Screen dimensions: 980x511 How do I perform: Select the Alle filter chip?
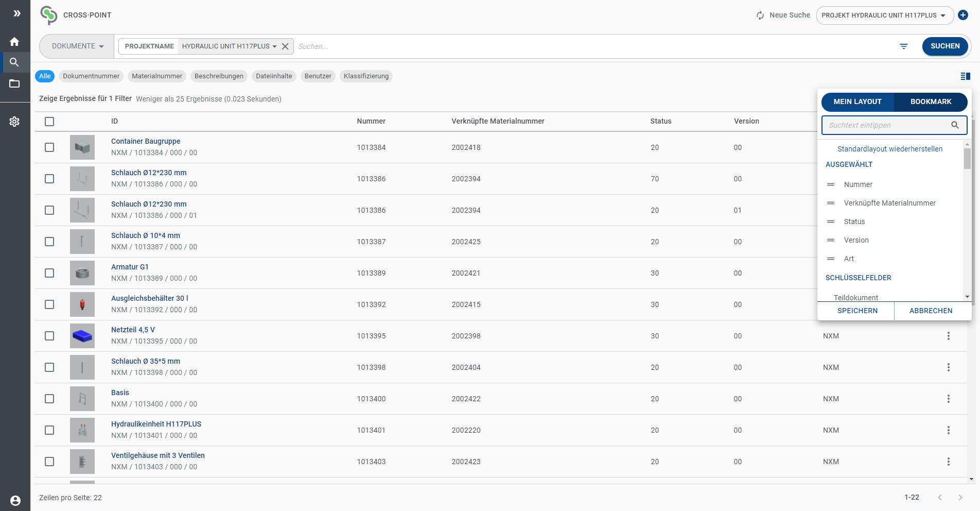45,76
